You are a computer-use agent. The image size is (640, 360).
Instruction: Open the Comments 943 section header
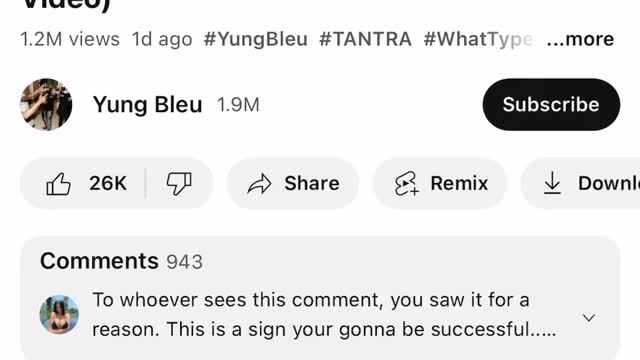click(121, 261)
